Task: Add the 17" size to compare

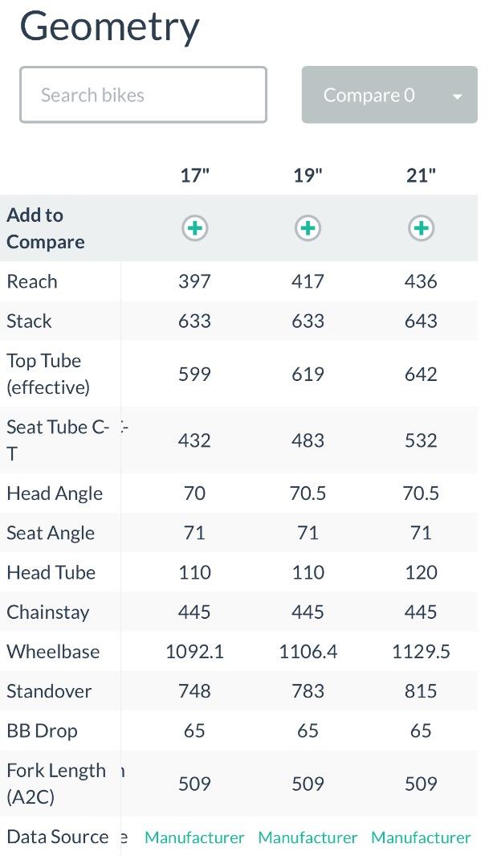Action: (194, 228)
